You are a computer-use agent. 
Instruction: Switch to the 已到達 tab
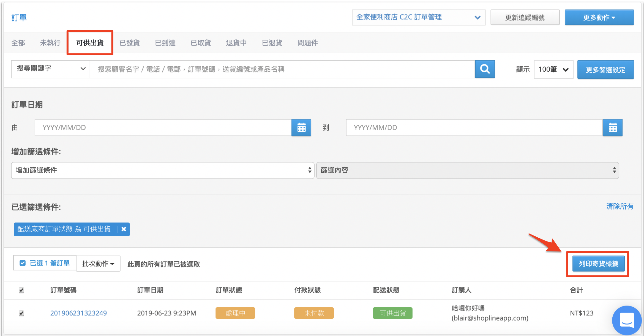click(165, 43)
